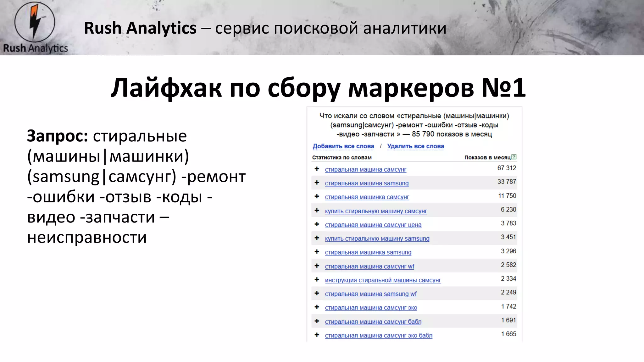
Task: Click plus for 'инструкция стиральной машины самсунг'
Action: 317,280
